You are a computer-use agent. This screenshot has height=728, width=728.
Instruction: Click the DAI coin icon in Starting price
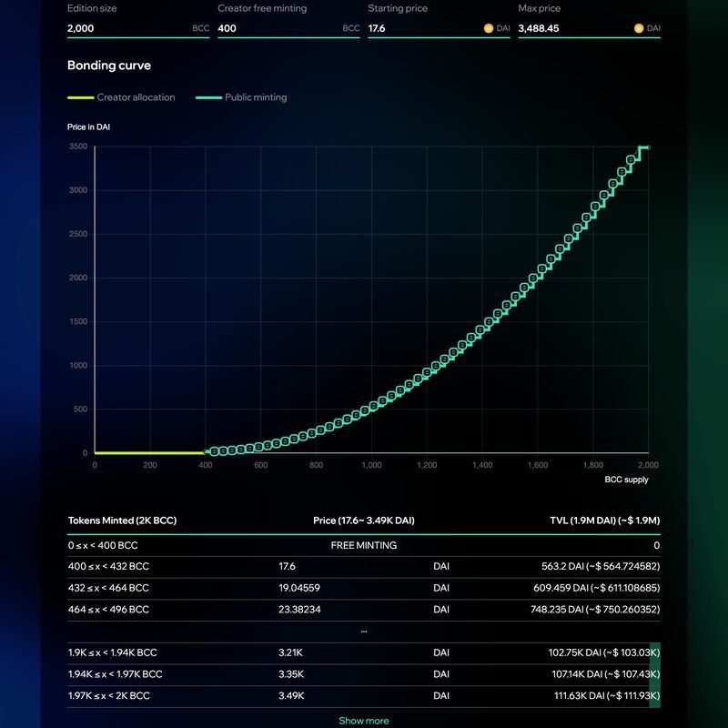click(489, 28)
